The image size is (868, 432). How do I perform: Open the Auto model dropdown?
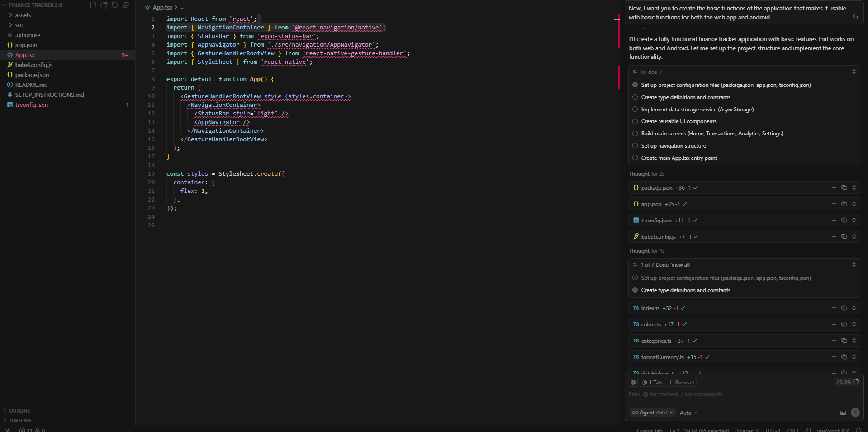(688, 413)
